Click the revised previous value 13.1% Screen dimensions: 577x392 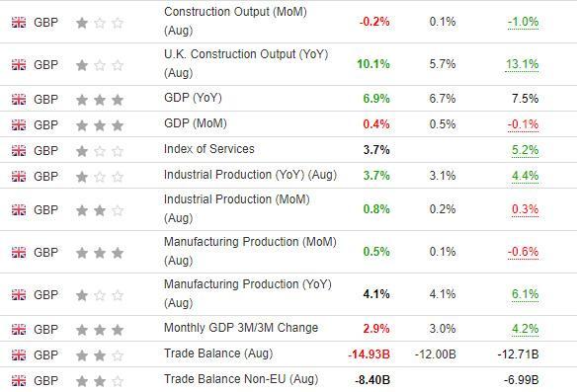tap(523, 64)
